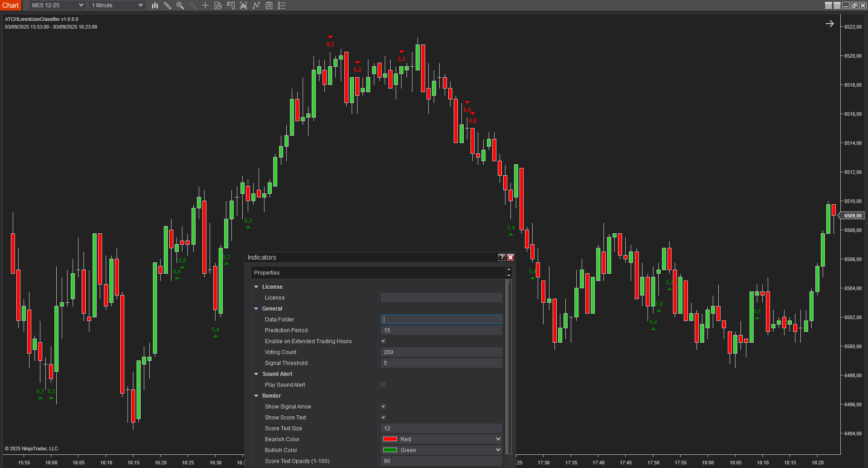Open the data box icon
Screen dimensions: 868x468
tap(218, 5)
